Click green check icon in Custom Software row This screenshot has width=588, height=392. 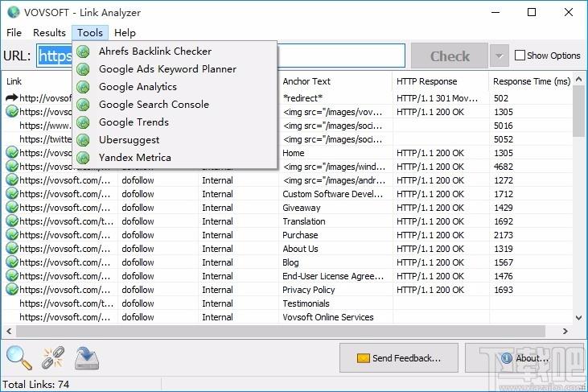coord(12,194)
